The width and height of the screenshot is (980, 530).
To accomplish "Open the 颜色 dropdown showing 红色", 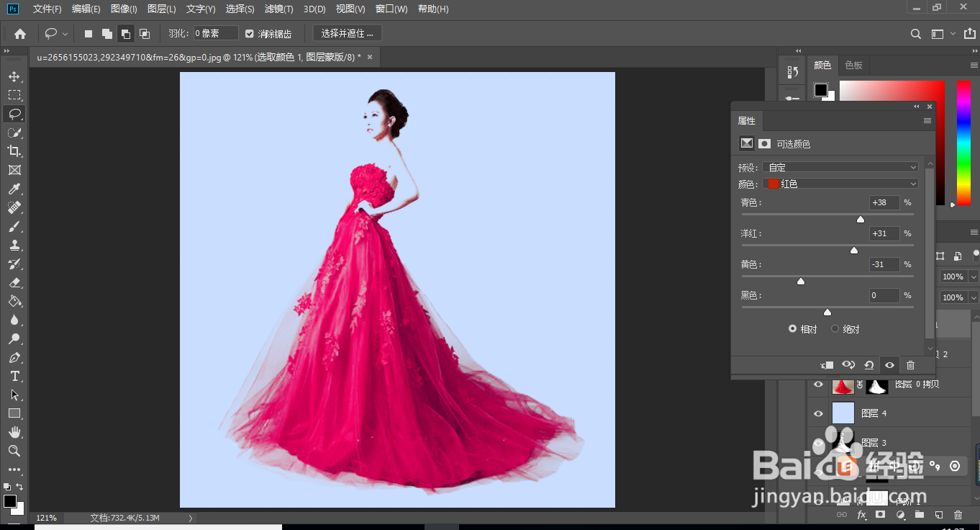I will click(840, 184).
